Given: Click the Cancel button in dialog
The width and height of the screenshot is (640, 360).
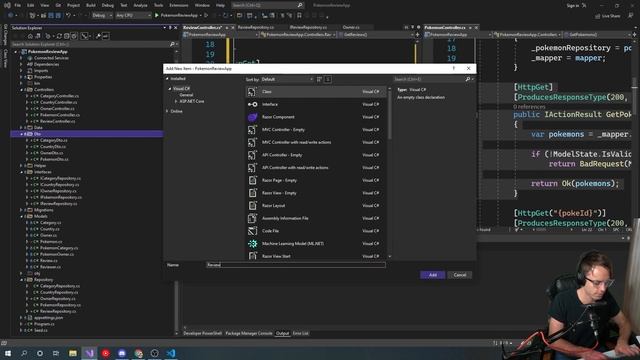Looking at the screenshot, I should click(460, 275).
